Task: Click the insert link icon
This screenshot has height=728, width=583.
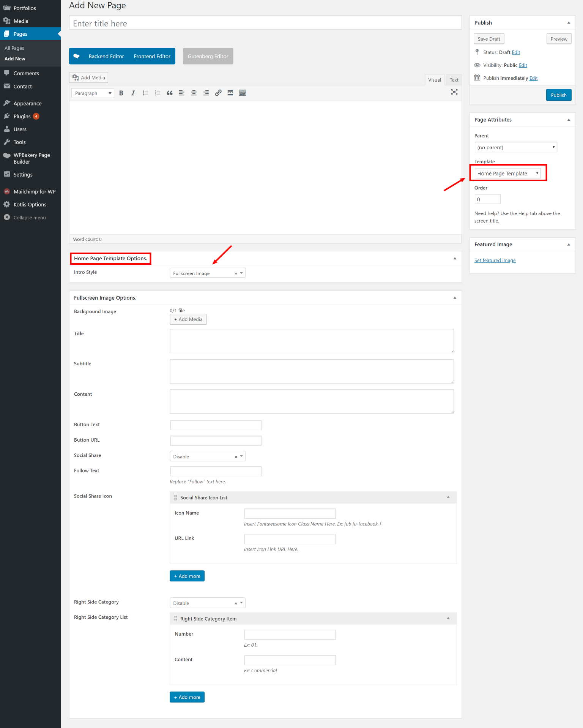Action: (218, 93)
